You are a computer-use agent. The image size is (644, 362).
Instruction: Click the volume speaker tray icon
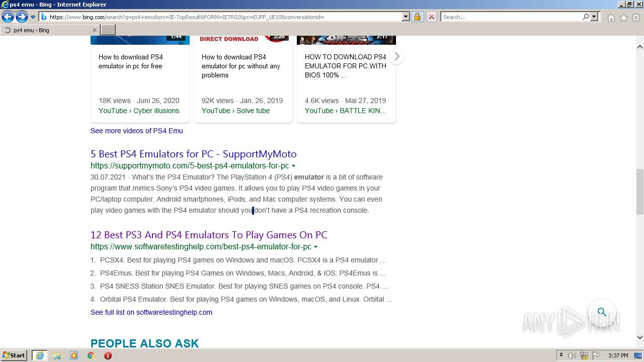[x=573, y=355]
